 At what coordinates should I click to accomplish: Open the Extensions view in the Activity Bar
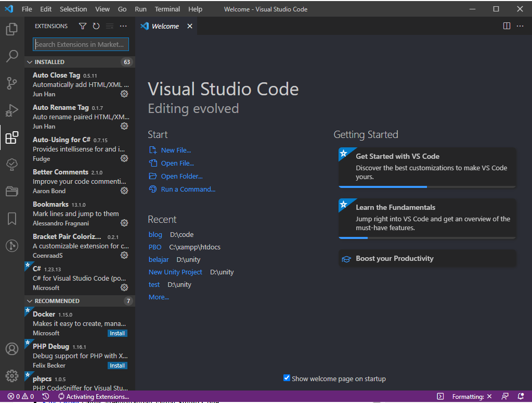coord(12,137)
